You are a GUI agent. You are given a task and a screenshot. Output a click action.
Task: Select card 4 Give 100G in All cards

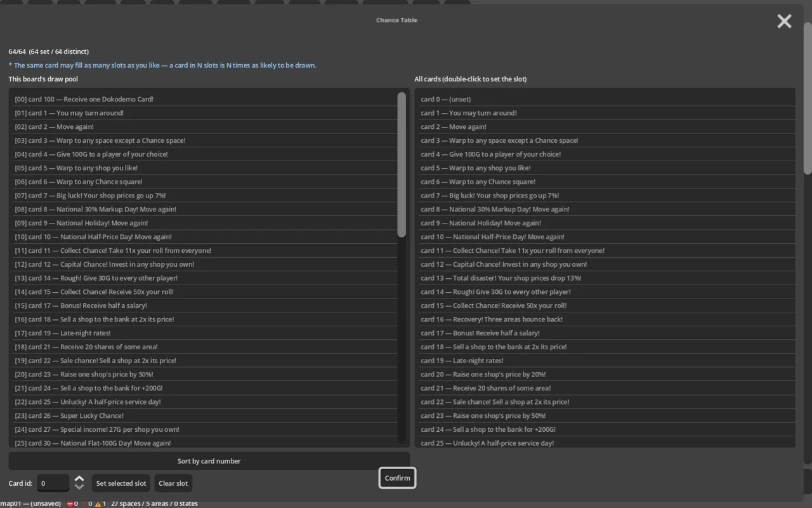pyautogui.click(x=606, y=154)
